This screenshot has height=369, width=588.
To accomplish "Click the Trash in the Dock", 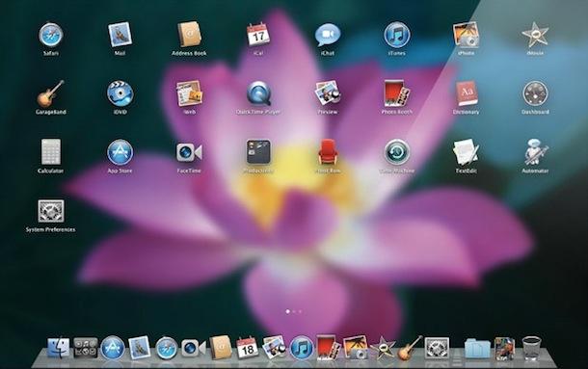I will point(531,348).
